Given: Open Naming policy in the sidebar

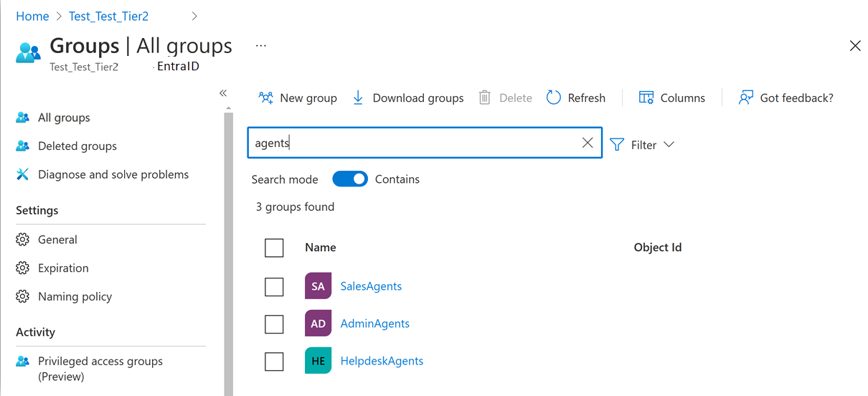Looking at the screenshot, I should (x=75, y=296).
